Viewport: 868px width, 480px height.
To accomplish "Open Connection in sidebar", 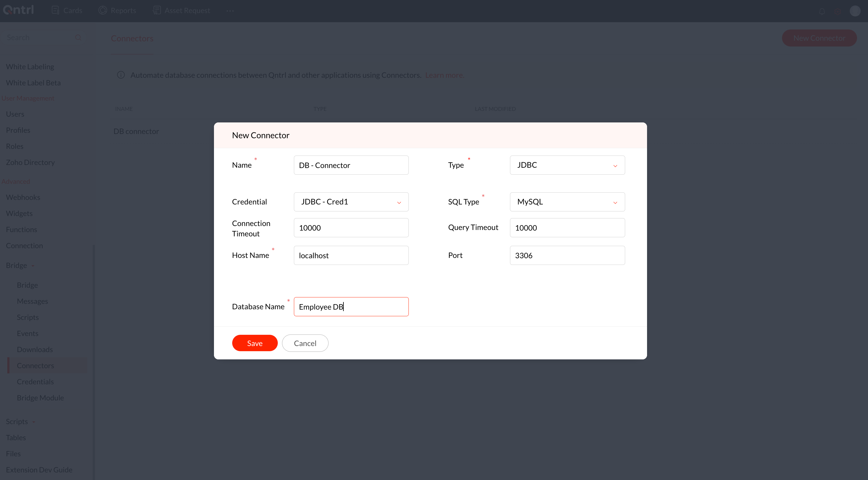I will (24, 245).
